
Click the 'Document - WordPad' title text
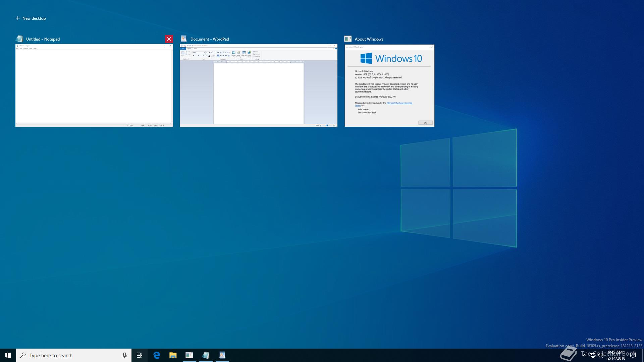coord(210,39)
